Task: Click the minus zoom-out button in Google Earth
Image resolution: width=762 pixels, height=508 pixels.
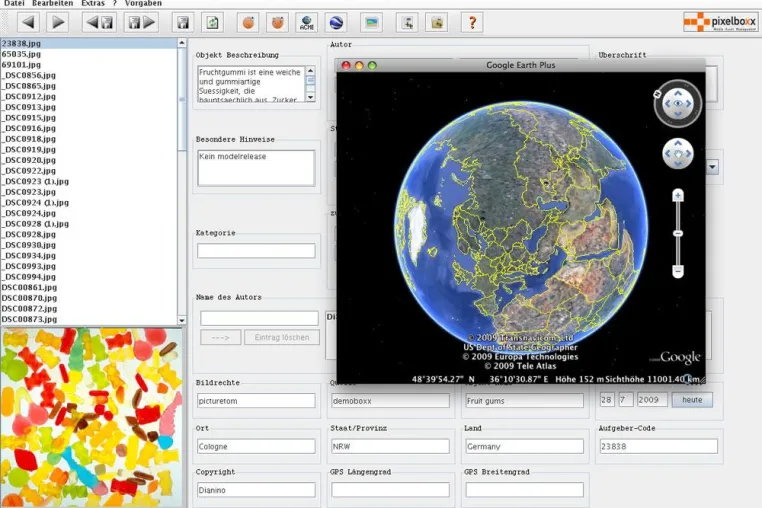Action: (x=678, y=271)
